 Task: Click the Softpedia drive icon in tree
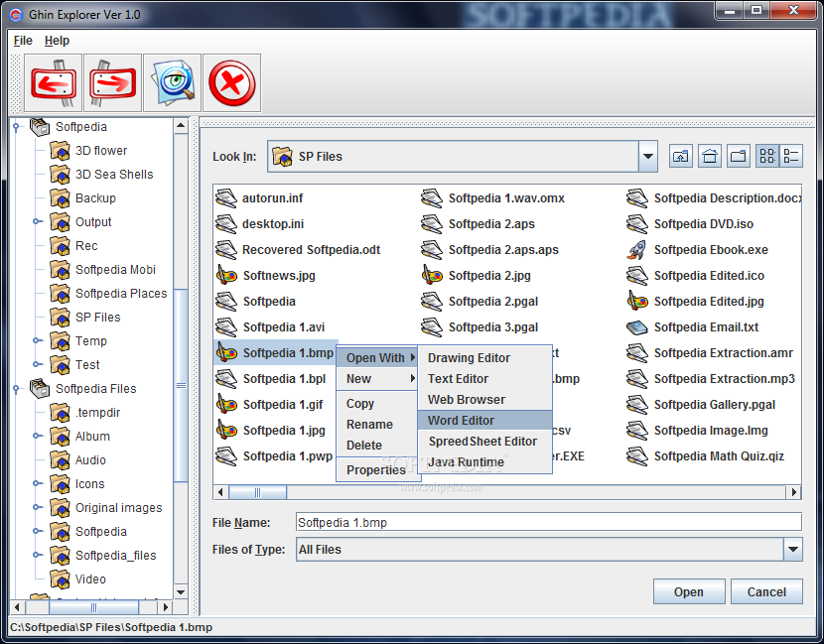[x=40, y=127]
